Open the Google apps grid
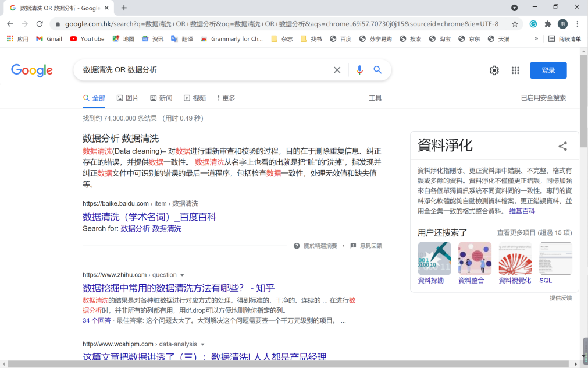 tap(515, 70)
